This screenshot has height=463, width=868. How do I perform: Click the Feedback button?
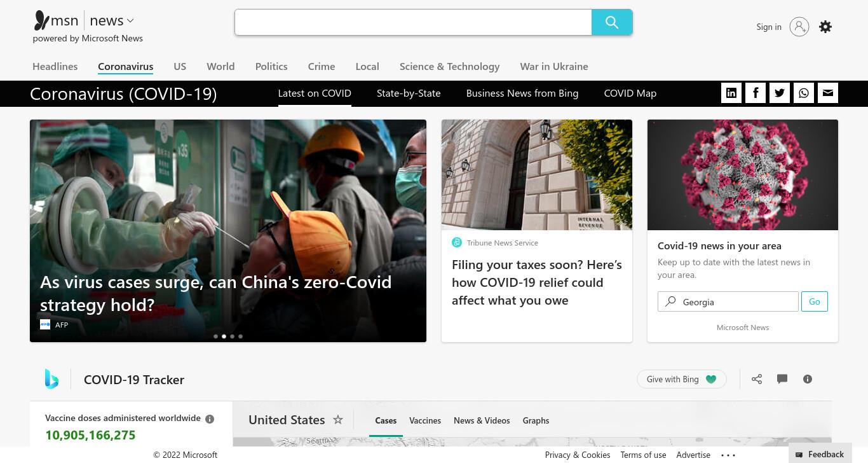(x=820, y=454)
